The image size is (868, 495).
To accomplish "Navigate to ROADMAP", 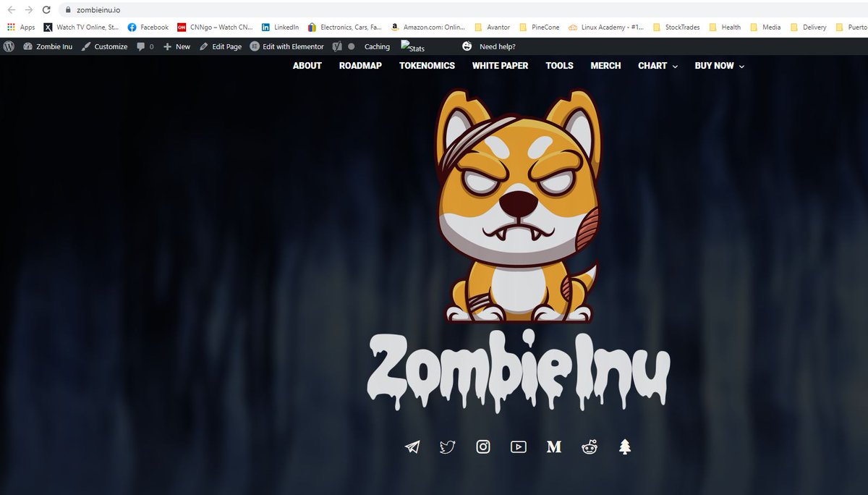I will [x=360, y=66].
